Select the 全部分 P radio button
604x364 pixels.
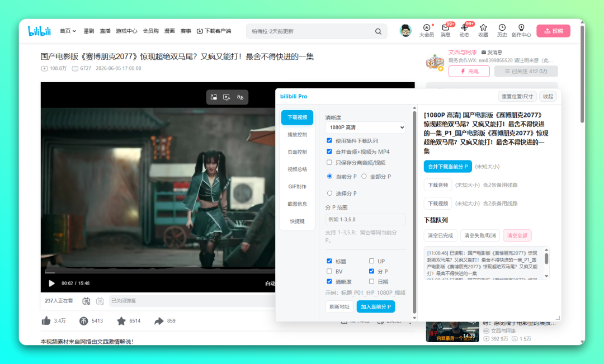tap(364, 176)
